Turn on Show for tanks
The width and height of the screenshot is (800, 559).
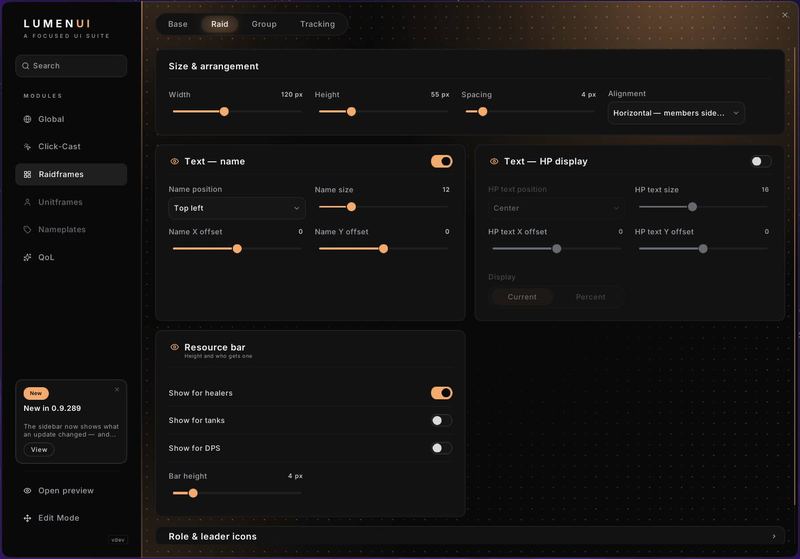[441, 420]
